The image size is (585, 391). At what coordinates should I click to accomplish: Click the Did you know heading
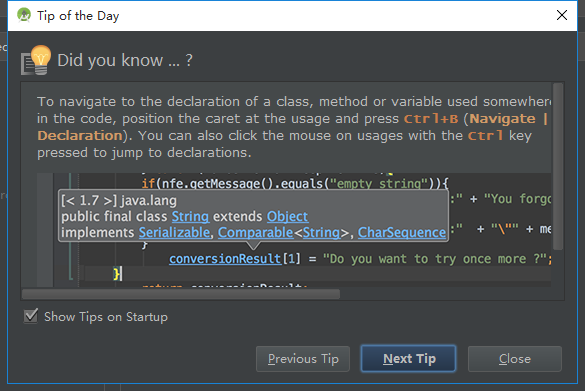(x=125, y=60)
